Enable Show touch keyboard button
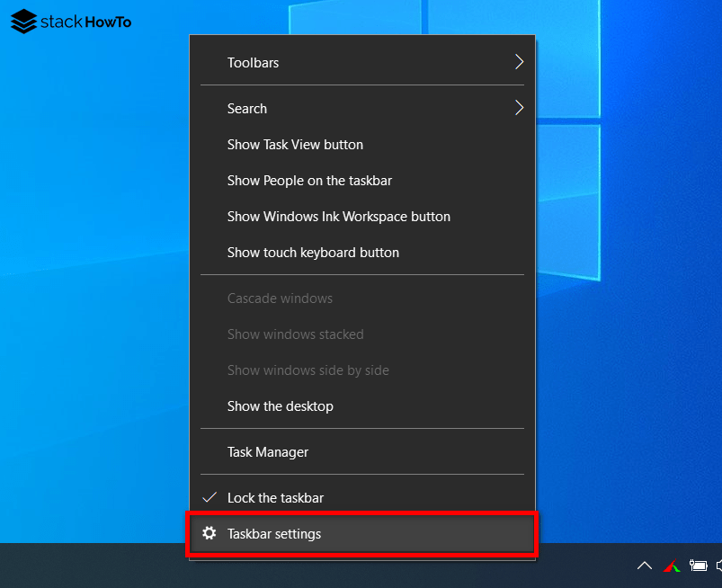 [x=312, y=252]
